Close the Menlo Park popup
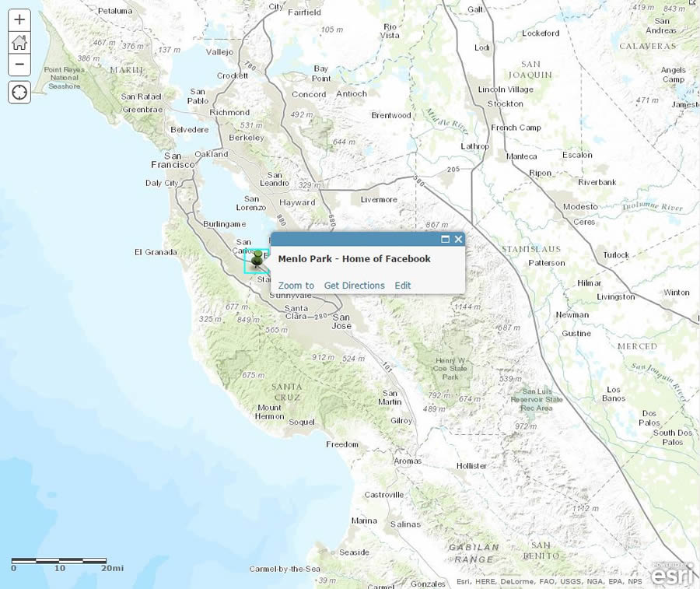 (x=458, y=239)
